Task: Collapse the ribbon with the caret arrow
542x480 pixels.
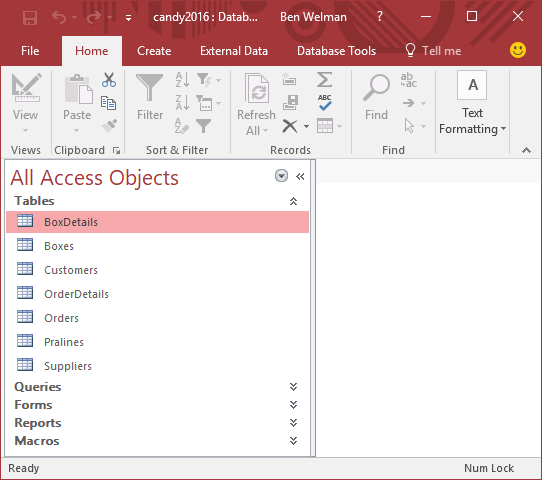Action: 526,150
